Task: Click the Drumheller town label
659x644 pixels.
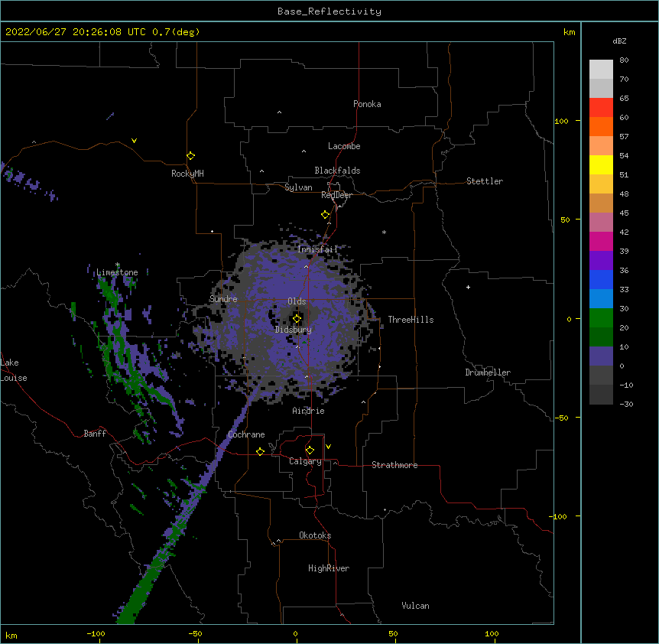Action: coord(488,372)
